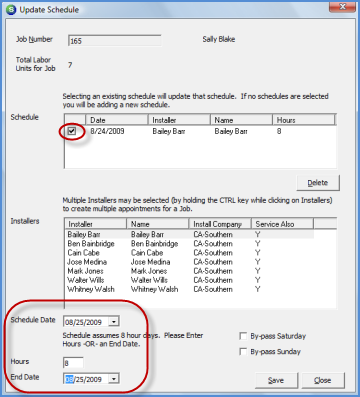
Task: Uncheck the 8/24/2009 schedule checkbox
Action: pos(72,131)
